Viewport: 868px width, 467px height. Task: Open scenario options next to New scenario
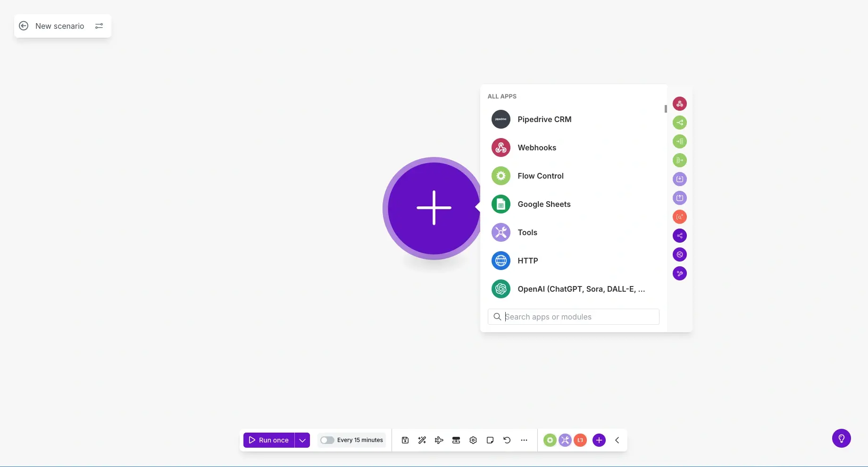(99, 26)
